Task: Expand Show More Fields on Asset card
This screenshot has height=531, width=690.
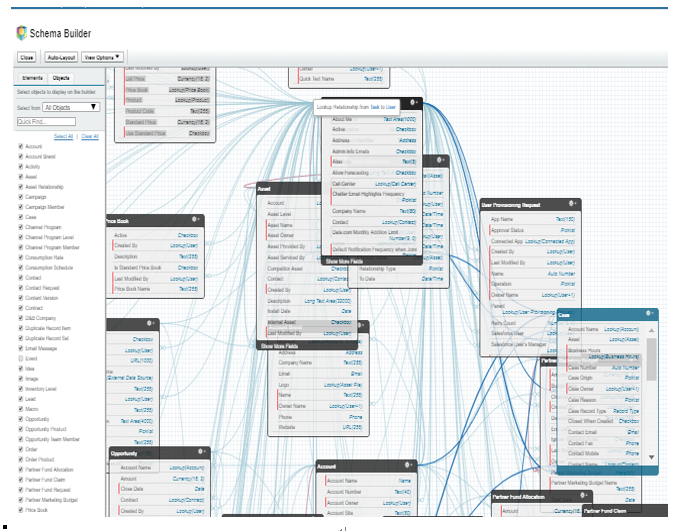Action: pyautogui.click(x=279, y=346)
